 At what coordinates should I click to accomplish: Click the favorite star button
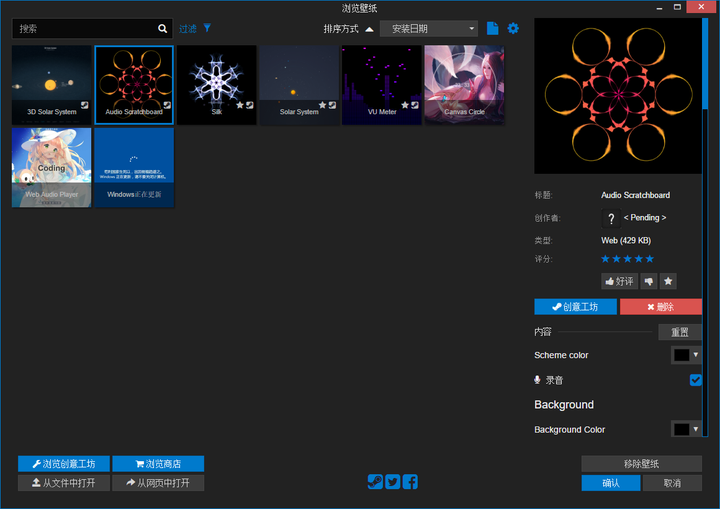point(668,281)
